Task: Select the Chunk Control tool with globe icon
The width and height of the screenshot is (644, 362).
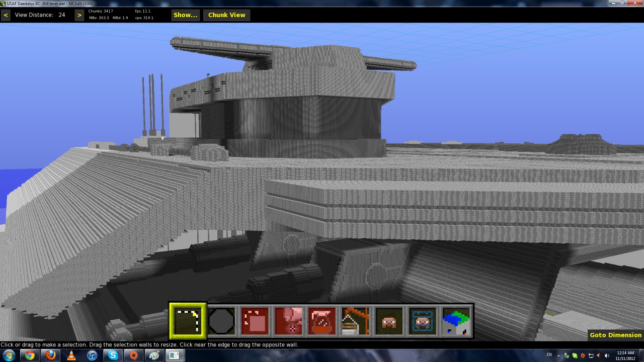Action: [x=455, y=320]
